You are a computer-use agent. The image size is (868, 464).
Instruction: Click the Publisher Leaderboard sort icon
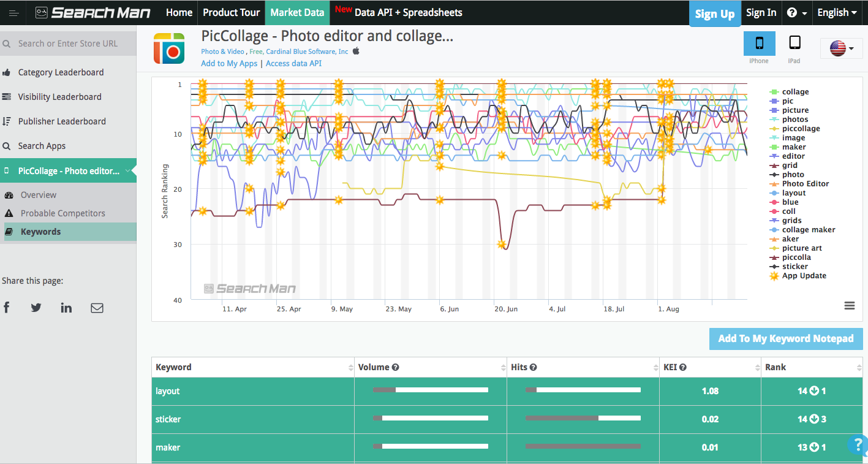(7, 121)
